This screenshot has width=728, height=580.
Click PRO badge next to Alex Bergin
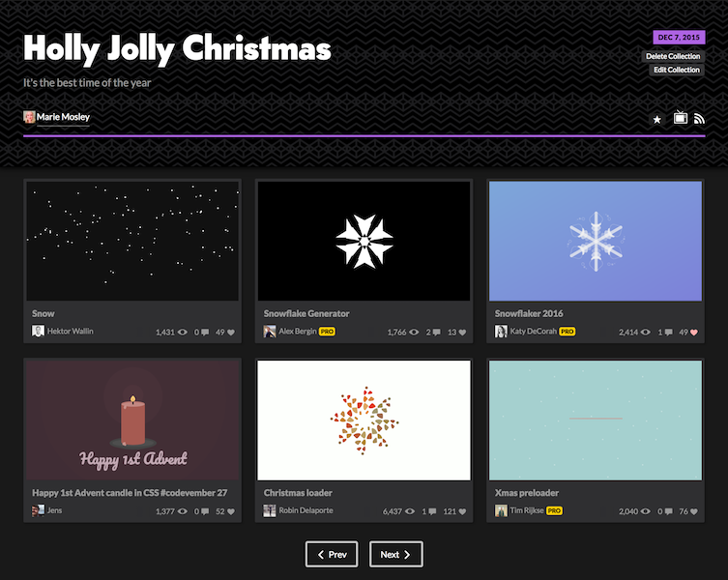328,332
